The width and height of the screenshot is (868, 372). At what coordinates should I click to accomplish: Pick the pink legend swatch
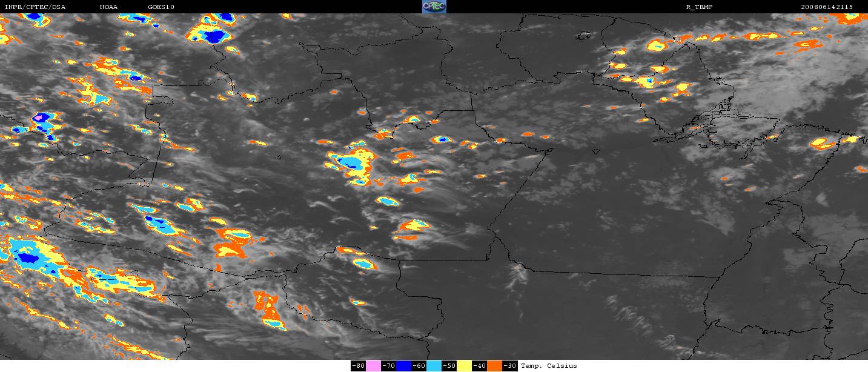(373, 366)
